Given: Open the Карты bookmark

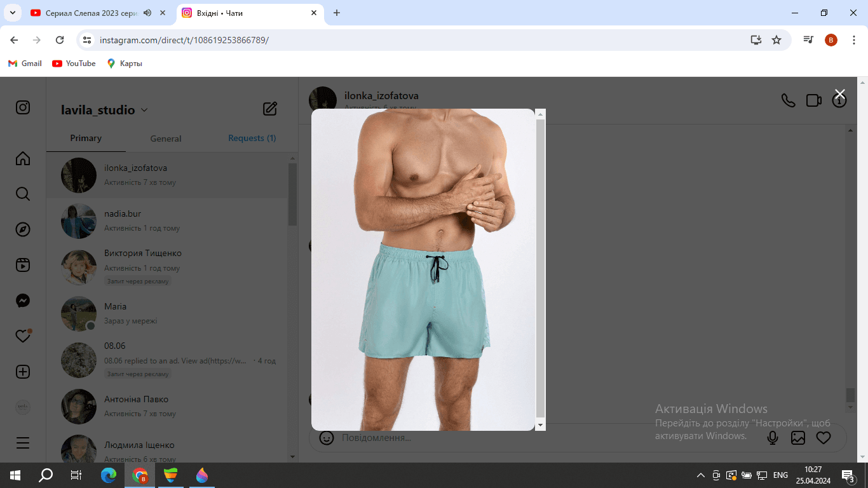Looking at the screenshot, I should click(x=125, y=64).
